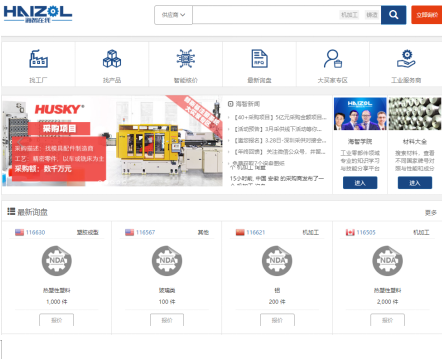Click the 采购额: 数千万元 banner text
The width and height of the screenshot is (442, 360).
[x=43, y=169]
